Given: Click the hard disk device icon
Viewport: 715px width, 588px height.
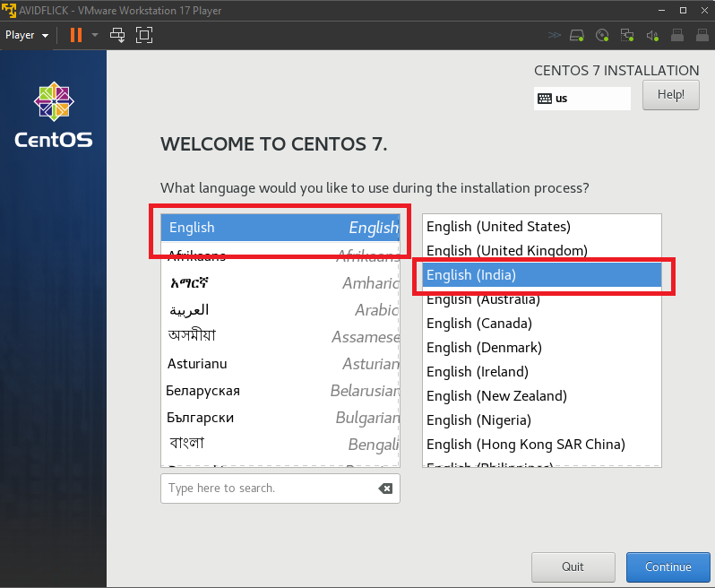Looking at the screenshot, I should (578, 36).
